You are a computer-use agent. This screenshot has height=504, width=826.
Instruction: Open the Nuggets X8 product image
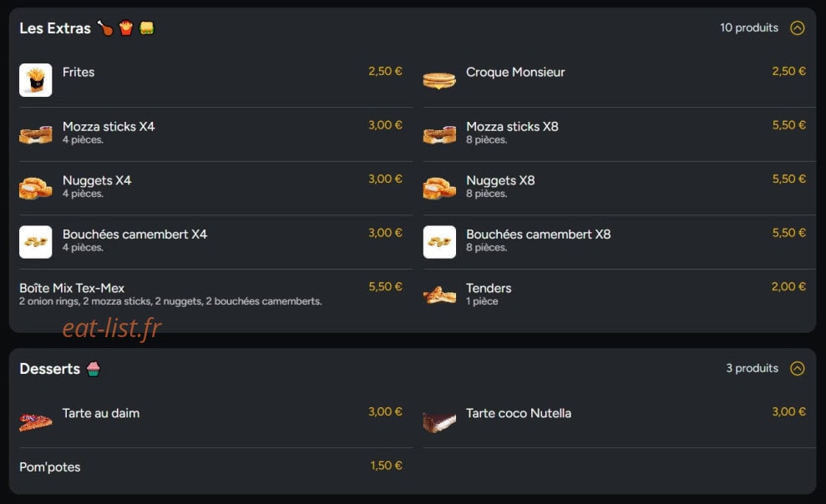439,189
